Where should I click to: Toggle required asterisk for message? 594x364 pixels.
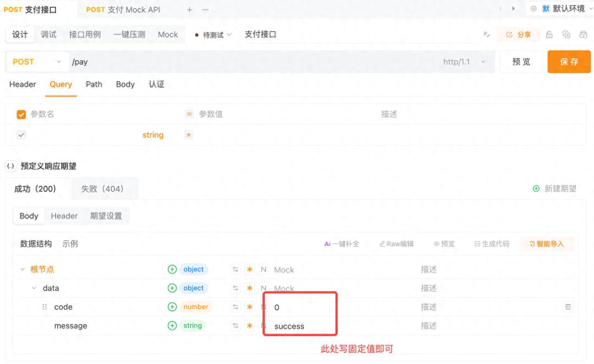pyautogui.click(x=250, y=326)
